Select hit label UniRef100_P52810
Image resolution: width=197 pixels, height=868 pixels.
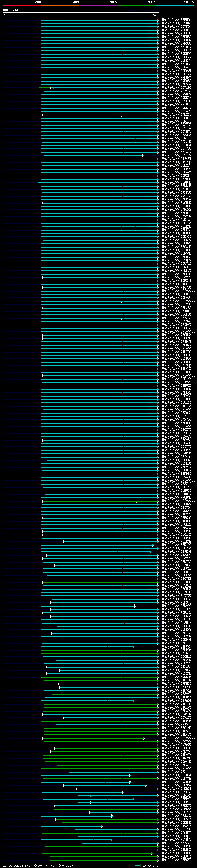coord(176,189)
